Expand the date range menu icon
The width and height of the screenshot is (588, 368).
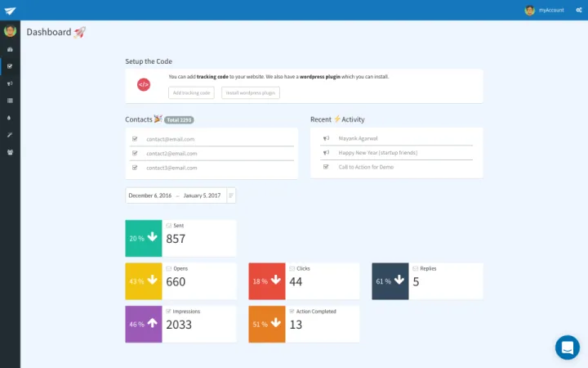tap(231, 195)
